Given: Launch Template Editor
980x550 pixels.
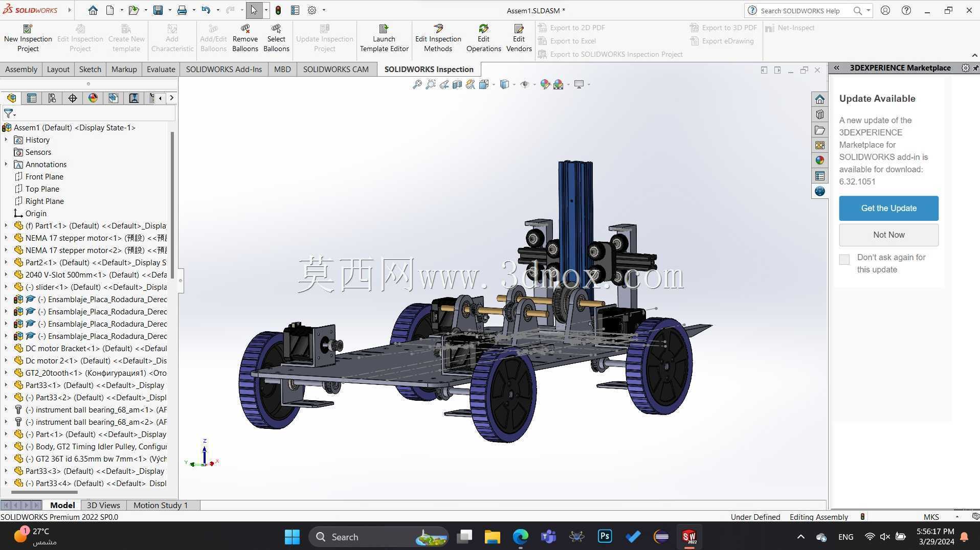Looking at the screenshot, I should 384,39.
